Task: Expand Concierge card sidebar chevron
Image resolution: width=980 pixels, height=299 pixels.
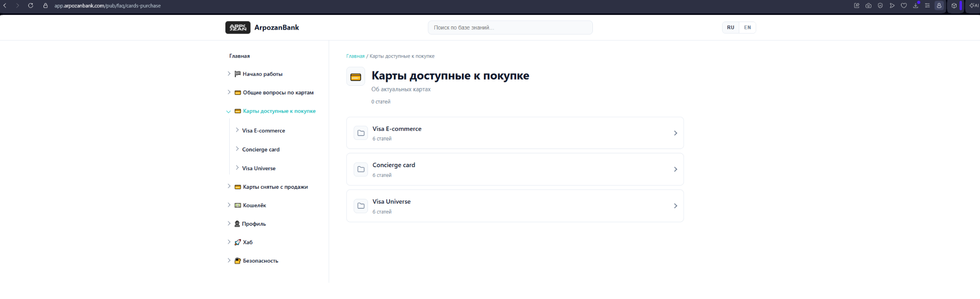Action: pyautogui.click(x=237, y=149)
